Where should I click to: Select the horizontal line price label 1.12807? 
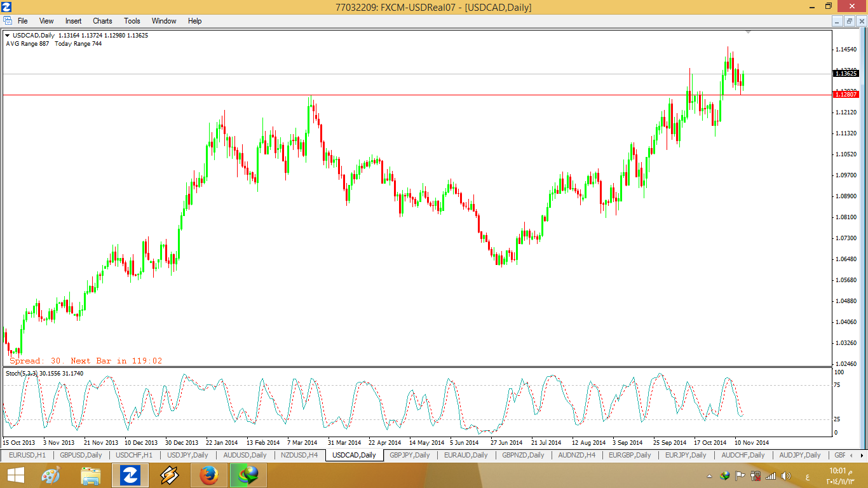coord(846,95)
